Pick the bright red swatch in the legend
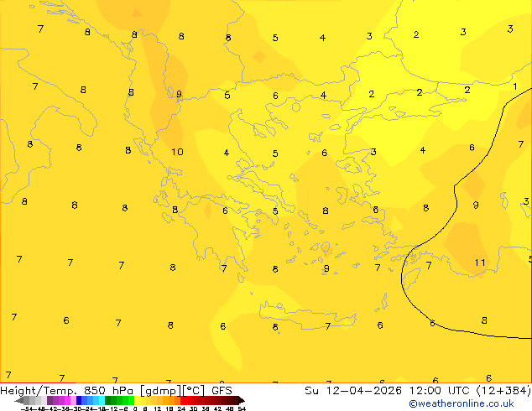This screenshot has width=532, height=411. [183, 400]
